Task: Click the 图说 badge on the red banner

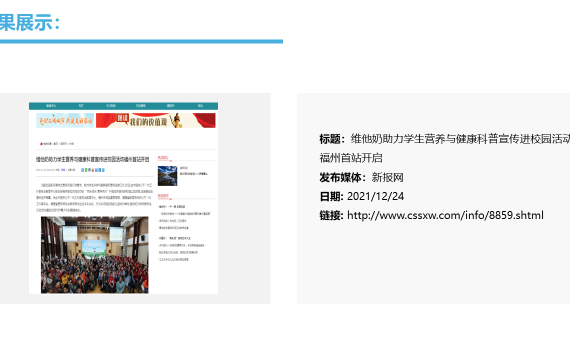Action: (x=123, y=118)
